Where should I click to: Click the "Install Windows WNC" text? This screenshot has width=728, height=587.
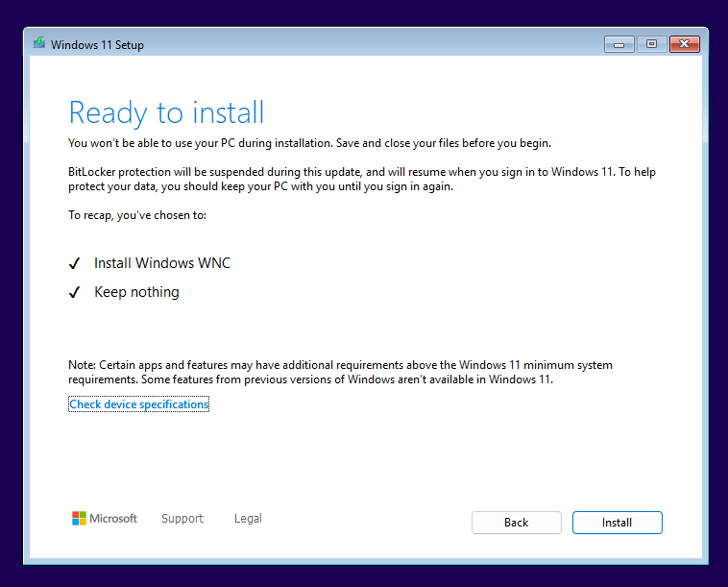[x=162, y=263]
